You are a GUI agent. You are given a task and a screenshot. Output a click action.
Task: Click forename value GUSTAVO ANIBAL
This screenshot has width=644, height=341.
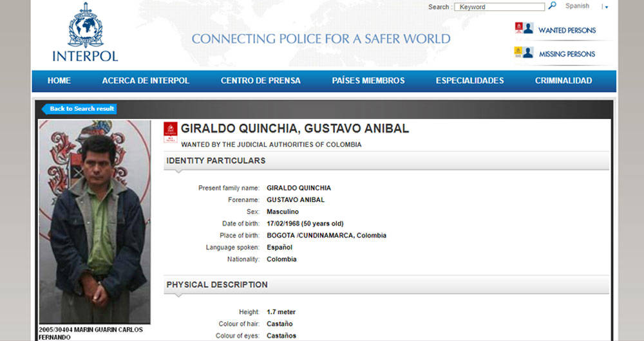296,200
